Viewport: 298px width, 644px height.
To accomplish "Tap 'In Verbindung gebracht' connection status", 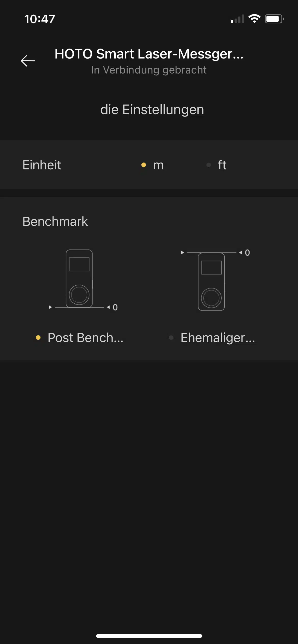I will click(149, 70).
